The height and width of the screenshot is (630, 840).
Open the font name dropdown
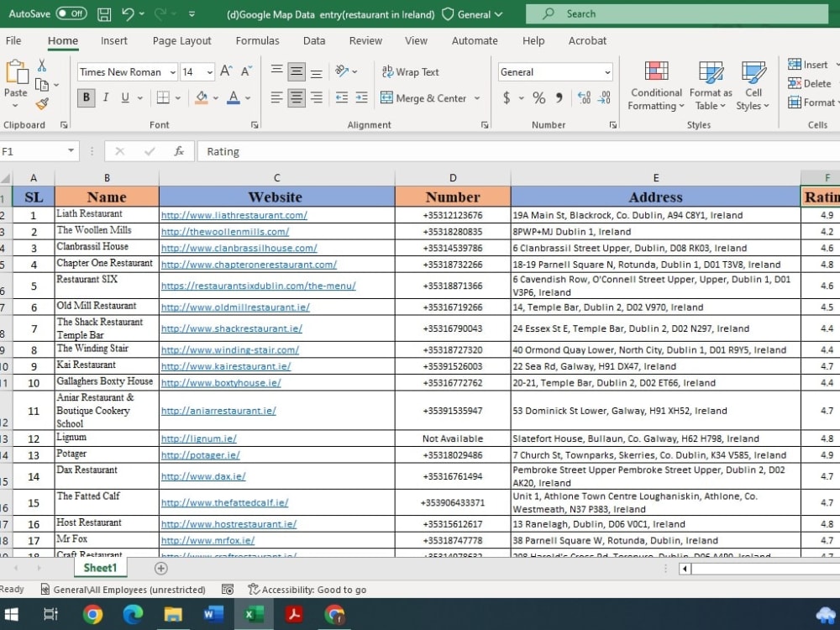point(172,72)
